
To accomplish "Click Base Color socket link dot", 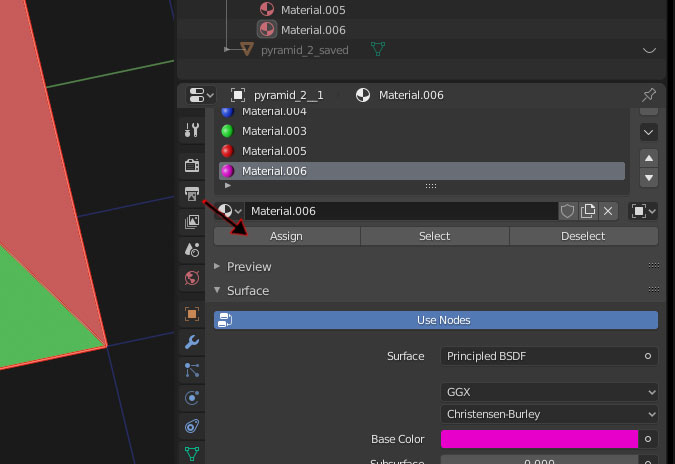I will (648, 439).
